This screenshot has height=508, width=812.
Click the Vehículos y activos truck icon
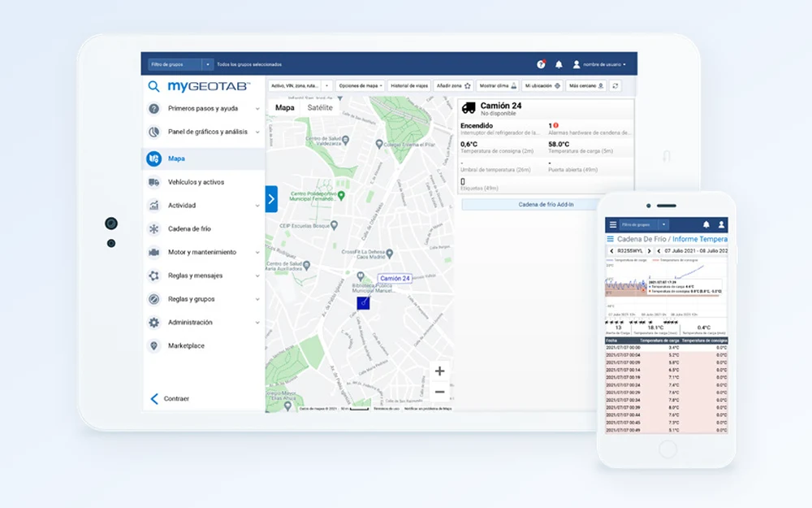(x=153, y=182)
